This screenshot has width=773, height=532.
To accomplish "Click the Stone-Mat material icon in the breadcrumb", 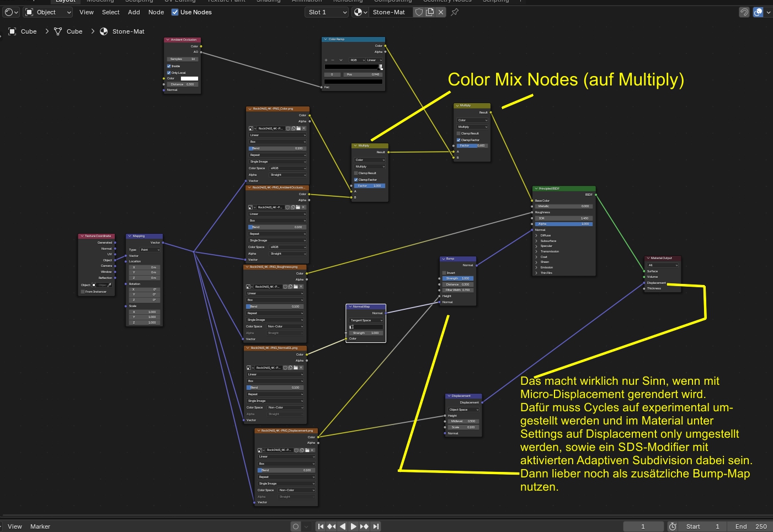I will coord(104,31).
